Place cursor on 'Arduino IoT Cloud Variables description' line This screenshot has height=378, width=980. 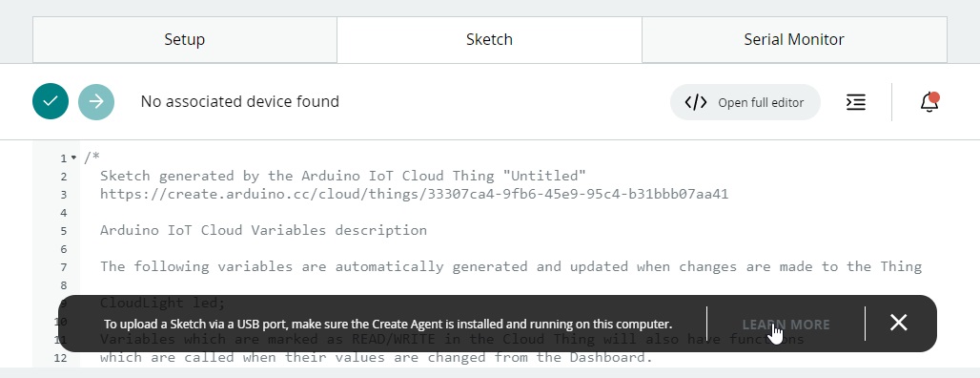(x=263, y=230)
